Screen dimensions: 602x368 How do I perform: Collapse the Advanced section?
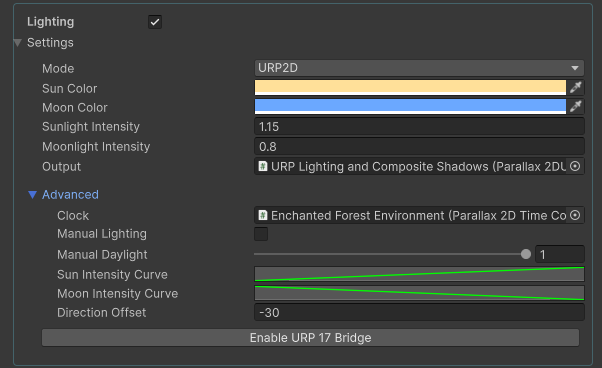pos(33,195)
